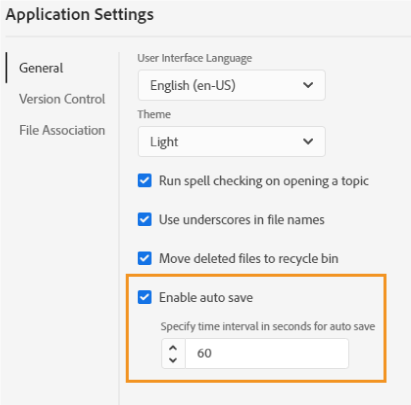Image resolution: width=411 pixels, height=405 pixels.
Task: Turn off the Enable auto save checkbox
Action: click(x=145, y=297)
